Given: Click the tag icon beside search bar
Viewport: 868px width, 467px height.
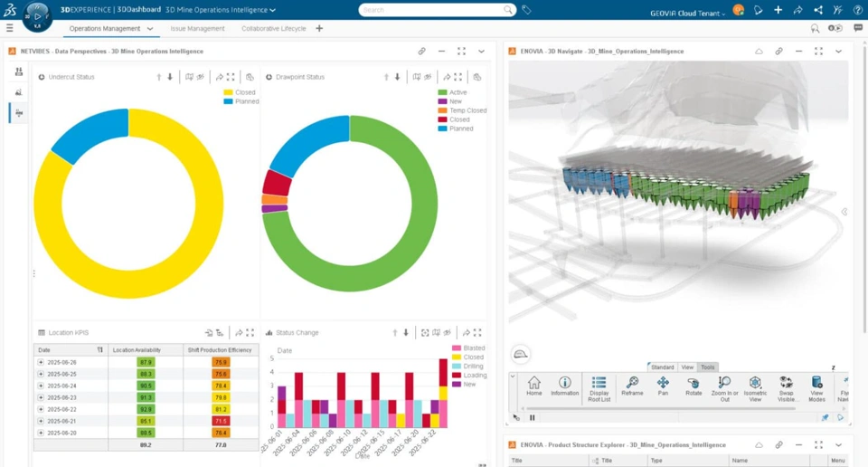Looking at the screenshot, I should 526,10.
